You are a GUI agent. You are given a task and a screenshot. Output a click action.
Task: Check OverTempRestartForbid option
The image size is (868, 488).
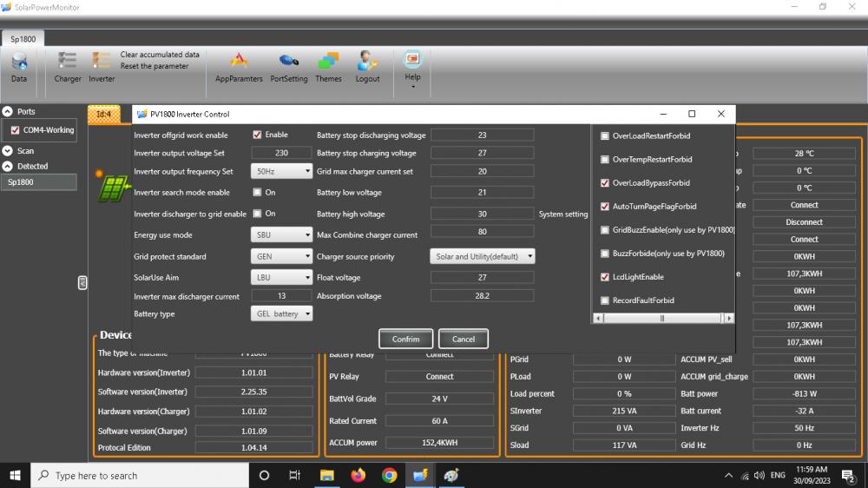pos(604,159)
